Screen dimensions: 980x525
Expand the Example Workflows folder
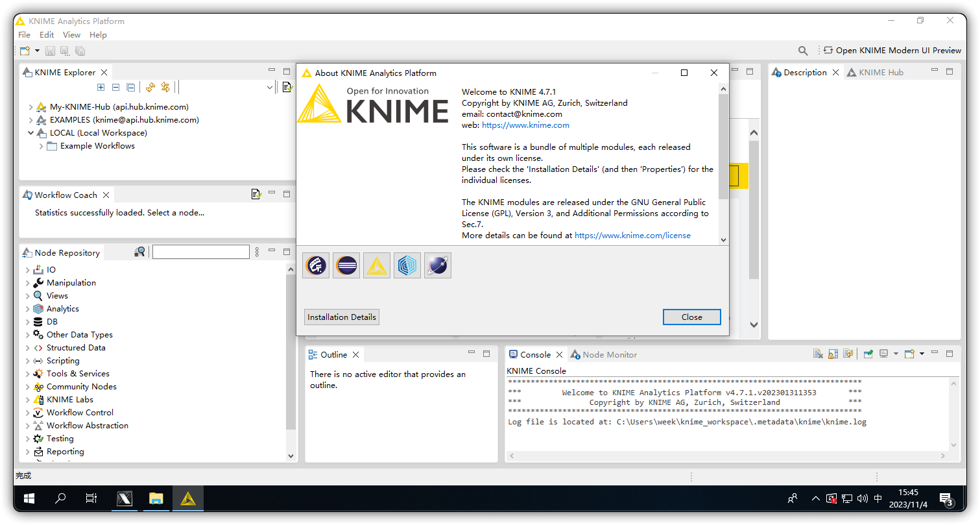pos(42,146)
